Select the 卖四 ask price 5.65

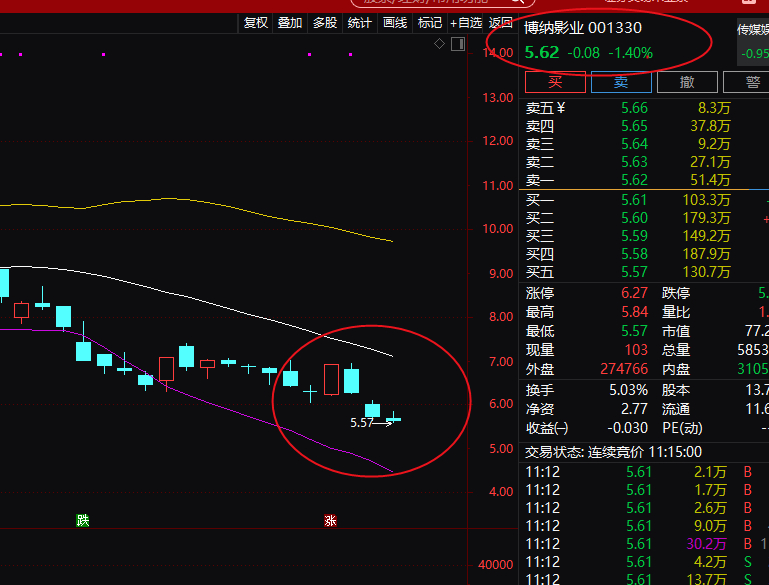(634, 126)
